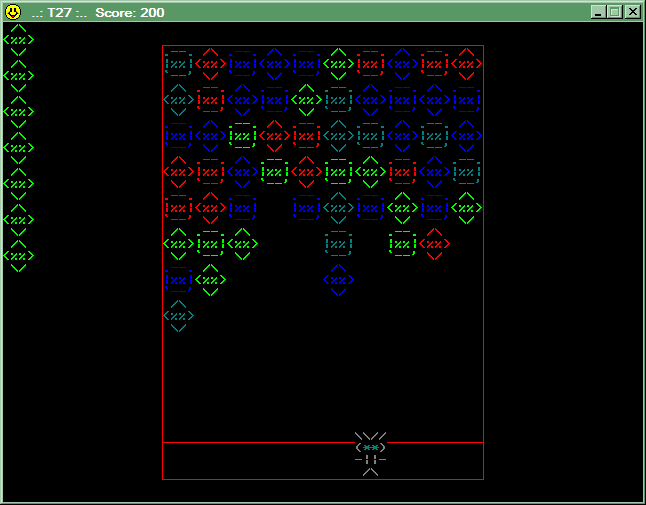Pick the red square in the third row
646x505 pixels.
coord(306,136)
